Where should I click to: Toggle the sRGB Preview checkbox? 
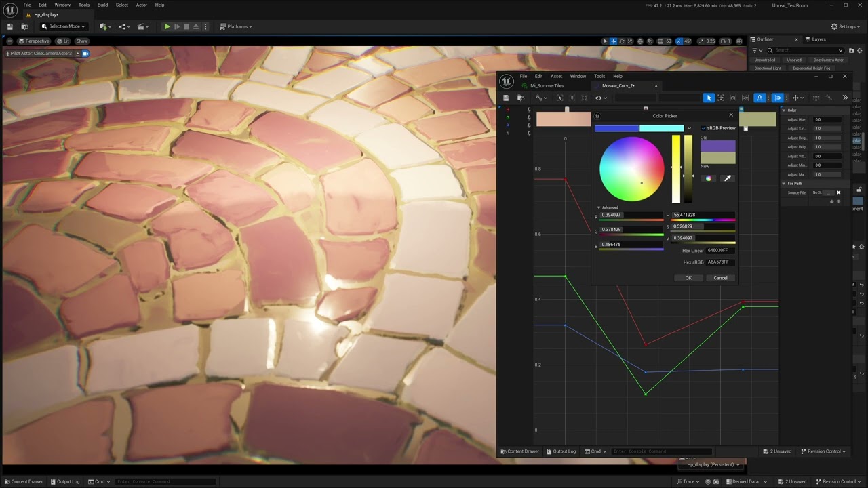coord(703,128)
